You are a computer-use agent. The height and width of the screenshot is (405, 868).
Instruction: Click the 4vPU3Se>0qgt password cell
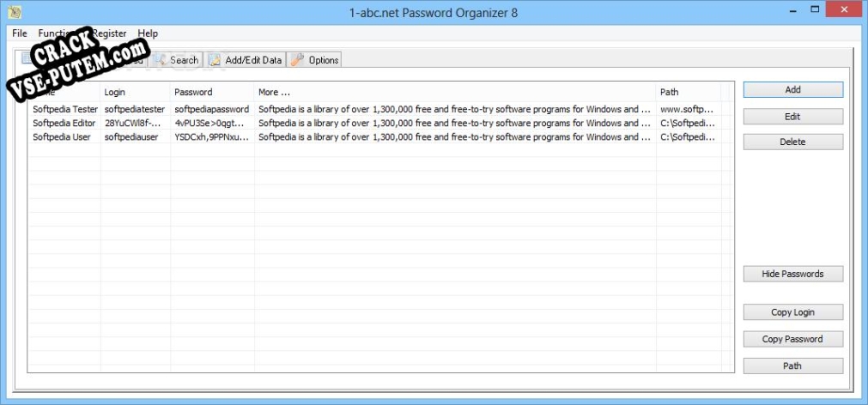click(x=209, y=123)
